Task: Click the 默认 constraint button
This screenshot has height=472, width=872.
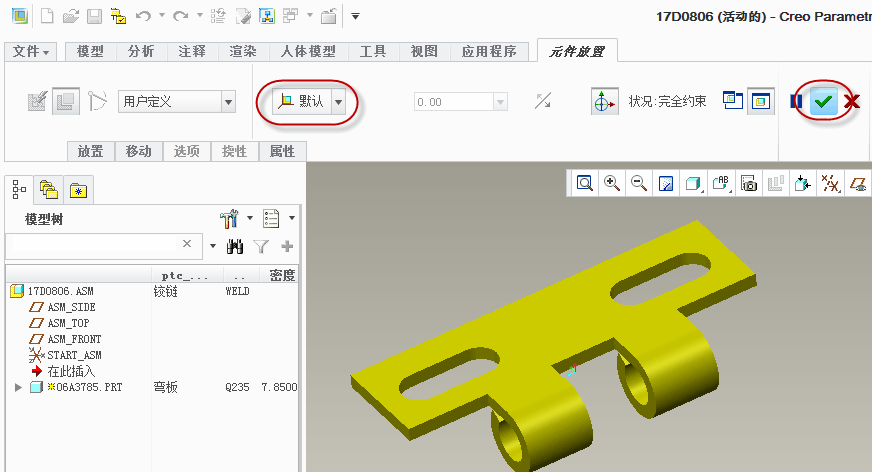Action: pyautogui.click(x=301, y=101)
